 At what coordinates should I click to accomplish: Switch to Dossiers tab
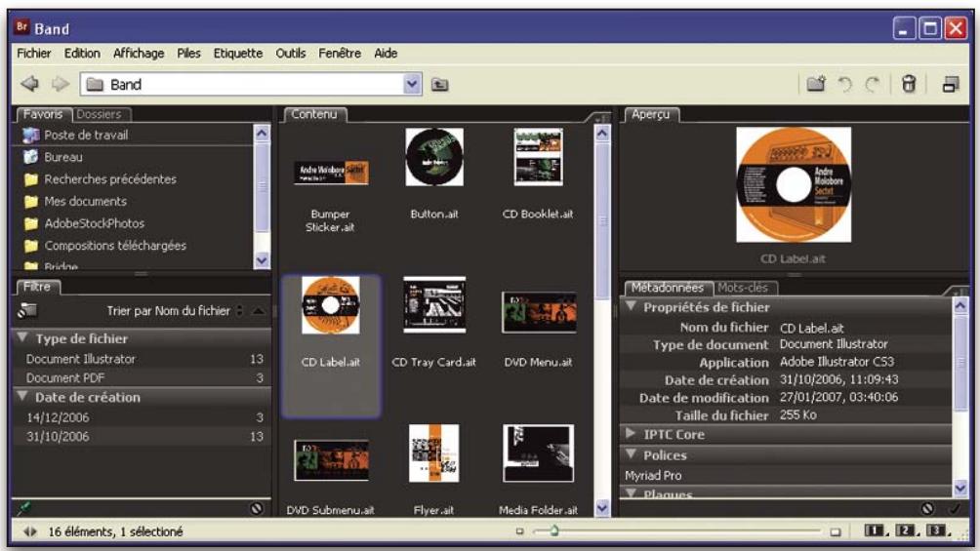99,114
